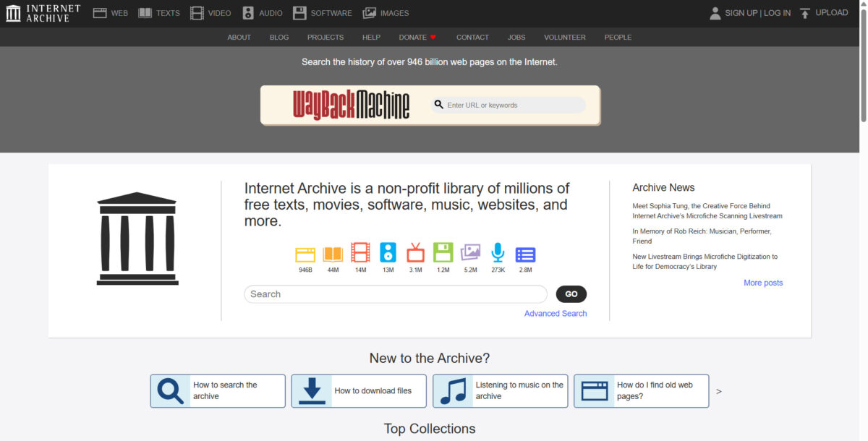Open the Advanced Search link
Image resolution: width=868 pixels, height=441 pixels.
click(x=556, y=314)
